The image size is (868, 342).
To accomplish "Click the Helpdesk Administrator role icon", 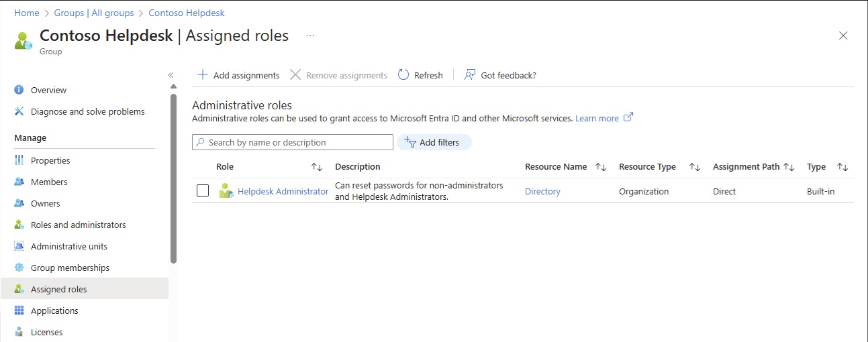I will [226, 191].
